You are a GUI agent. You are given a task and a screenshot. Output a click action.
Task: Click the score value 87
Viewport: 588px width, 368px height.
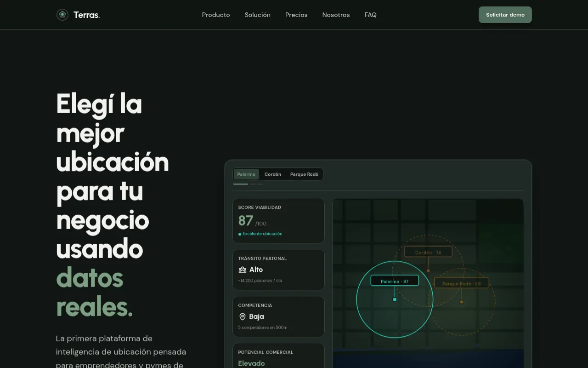coord(245,221)
